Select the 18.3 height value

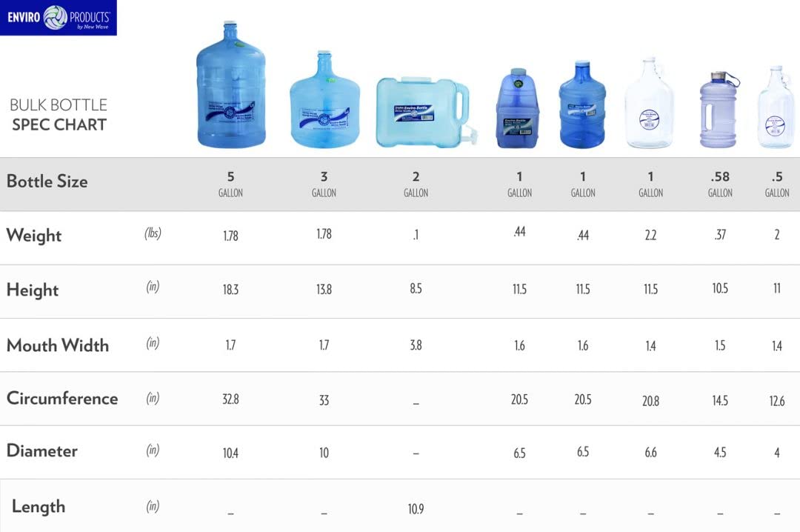click(x=230, y=290)
